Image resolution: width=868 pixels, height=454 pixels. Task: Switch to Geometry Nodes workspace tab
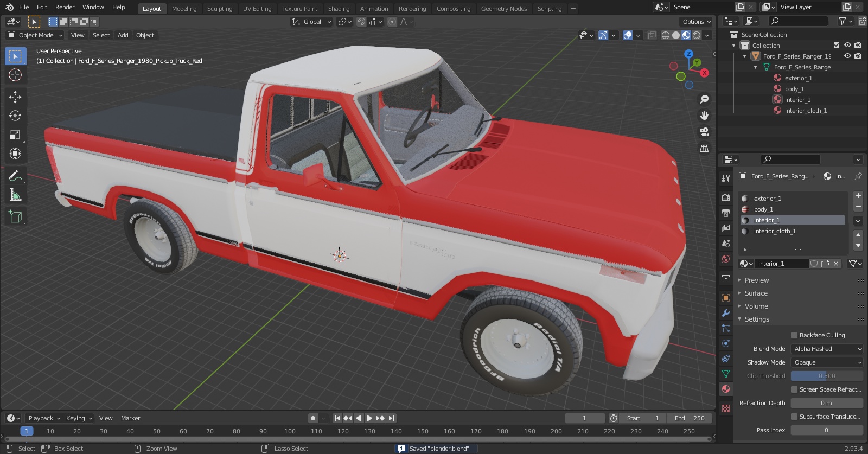504,8
